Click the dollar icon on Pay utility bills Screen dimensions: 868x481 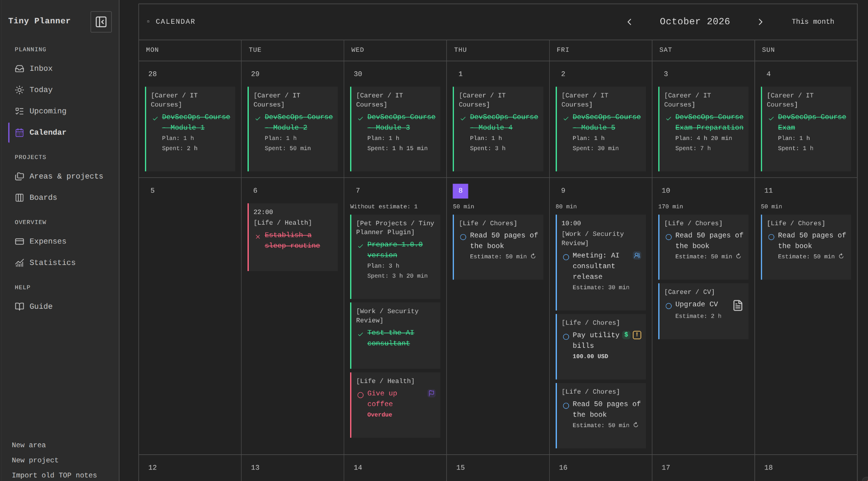point(626,335)
